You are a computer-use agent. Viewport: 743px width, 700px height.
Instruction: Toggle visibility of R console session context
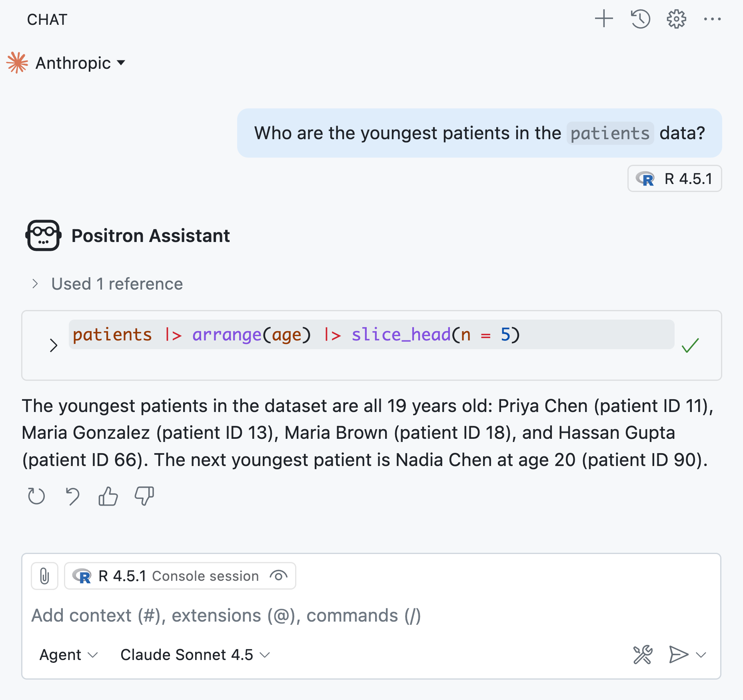[278, 576]
